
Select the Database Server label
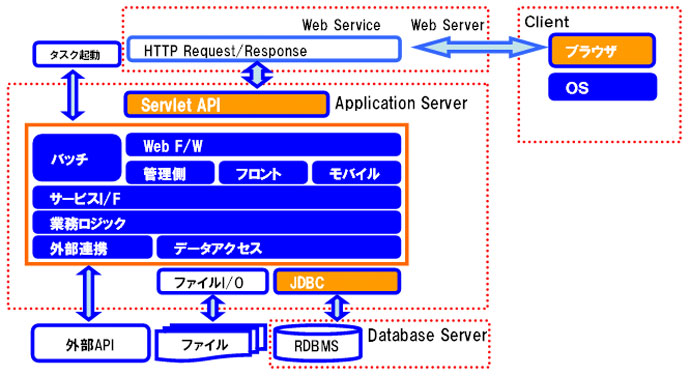tap(427, 335)
